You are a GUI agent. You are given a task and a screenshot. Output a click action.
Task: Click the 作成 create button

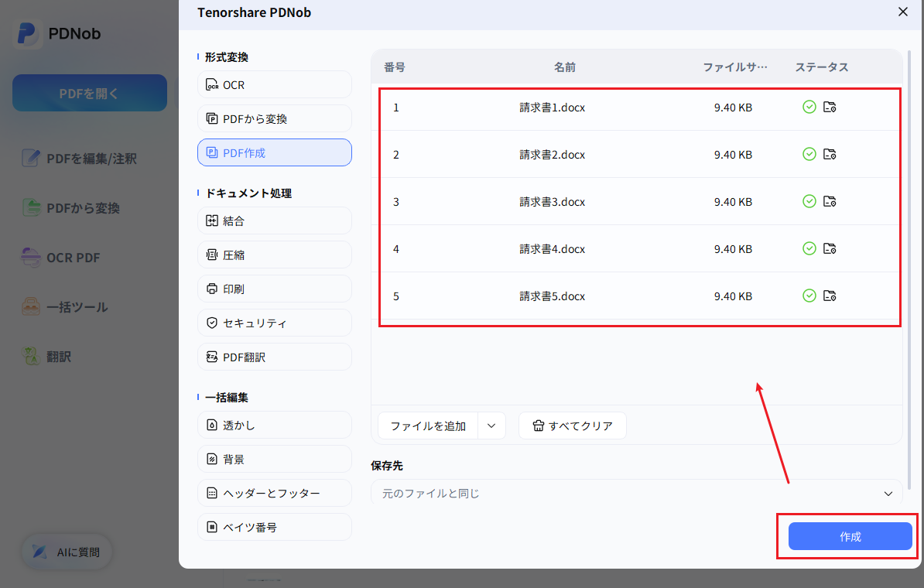point(850,536)
